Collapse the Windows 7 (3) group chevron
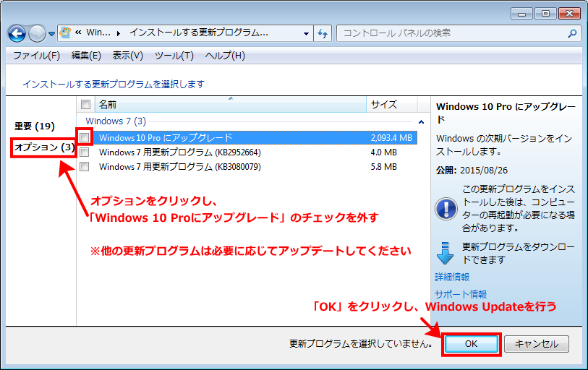Viewport: 588px width, 370px height. [421, 122]
